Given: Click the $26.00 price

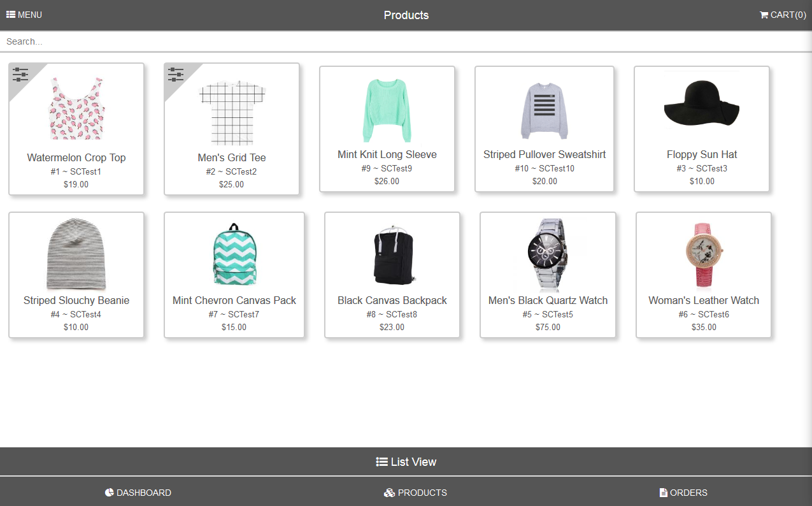Looking at the screenshot, I should [387, 181].
